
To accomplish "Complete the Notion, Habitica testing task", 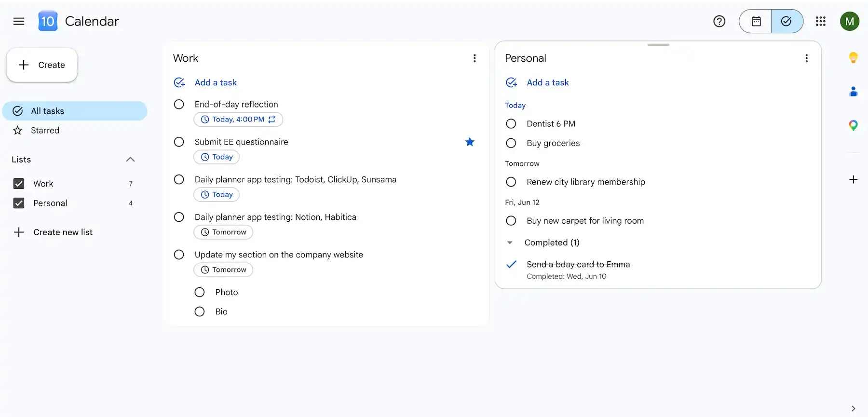I will (179, 217).
